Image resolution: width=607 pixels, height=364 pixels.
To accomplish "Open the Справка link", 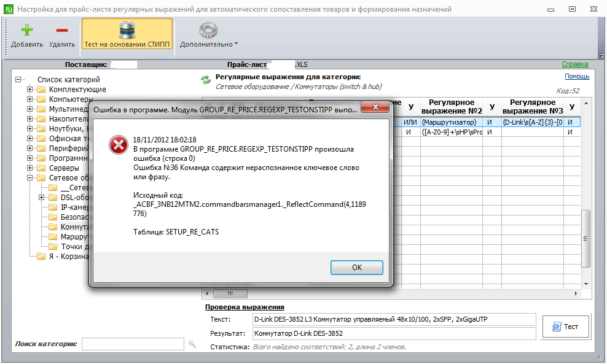I will [575, 64].
